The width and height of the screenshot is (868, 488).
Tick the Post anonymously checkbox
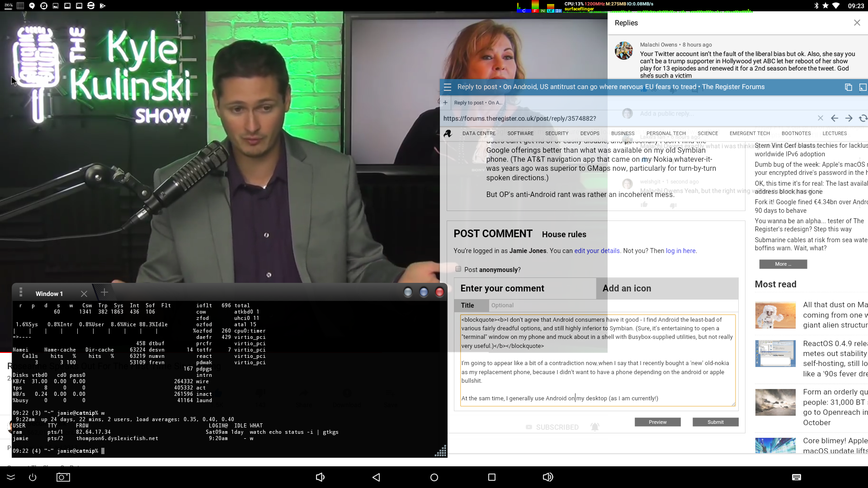458,269
